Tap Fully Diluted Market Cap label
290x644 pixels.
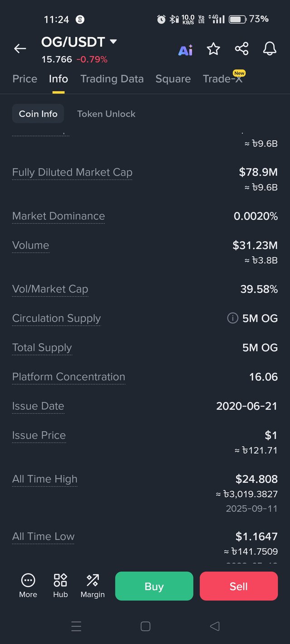pos(72,173)
